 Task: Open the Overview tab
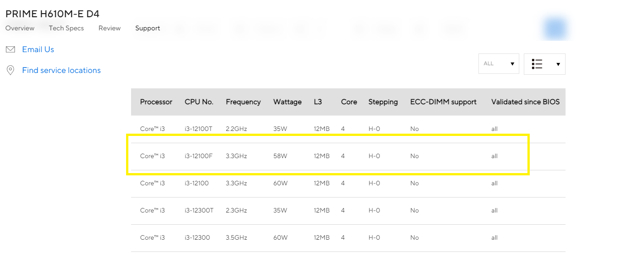point(20,28)
